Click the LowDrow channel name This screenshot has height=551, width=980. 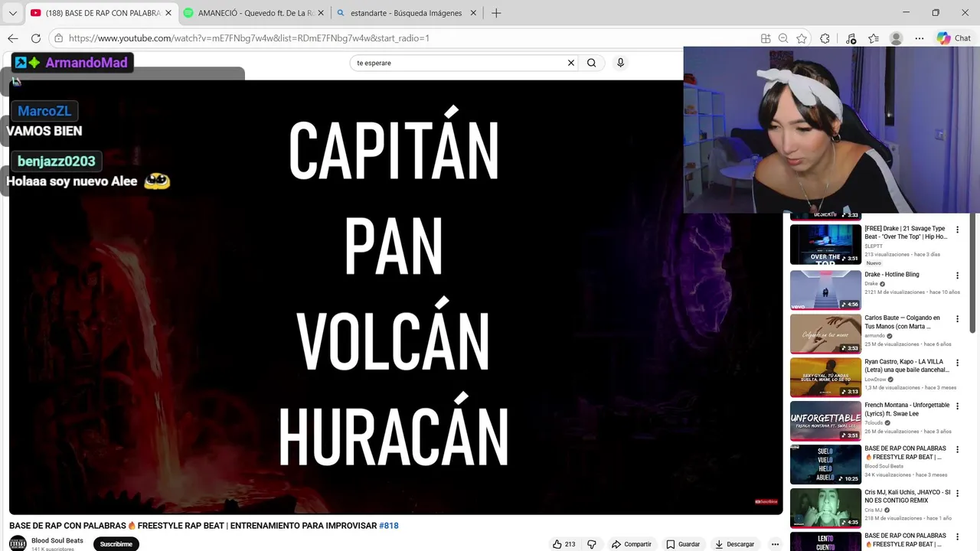(x=876, y=379)
